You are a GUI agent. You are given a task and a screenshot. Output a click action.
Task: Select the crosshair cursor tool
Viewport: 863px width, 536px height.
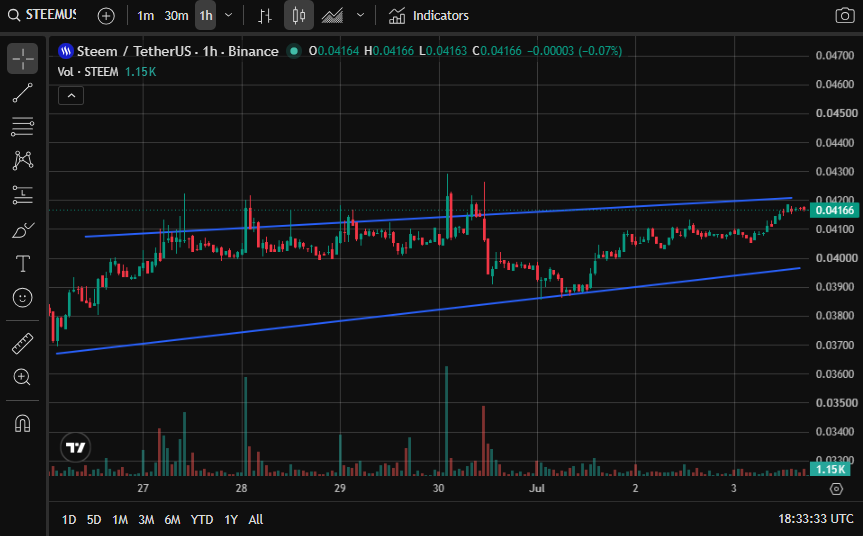[x=23, y=58]
